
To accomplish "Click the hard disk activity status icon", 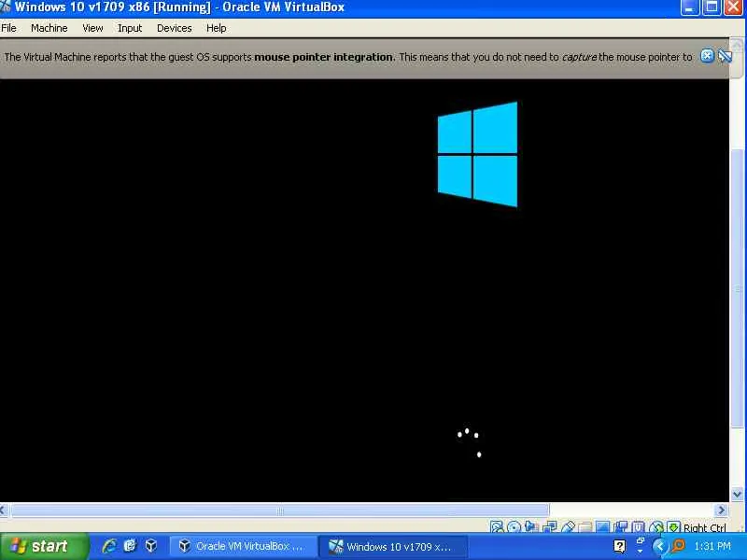I will [497, 527].
